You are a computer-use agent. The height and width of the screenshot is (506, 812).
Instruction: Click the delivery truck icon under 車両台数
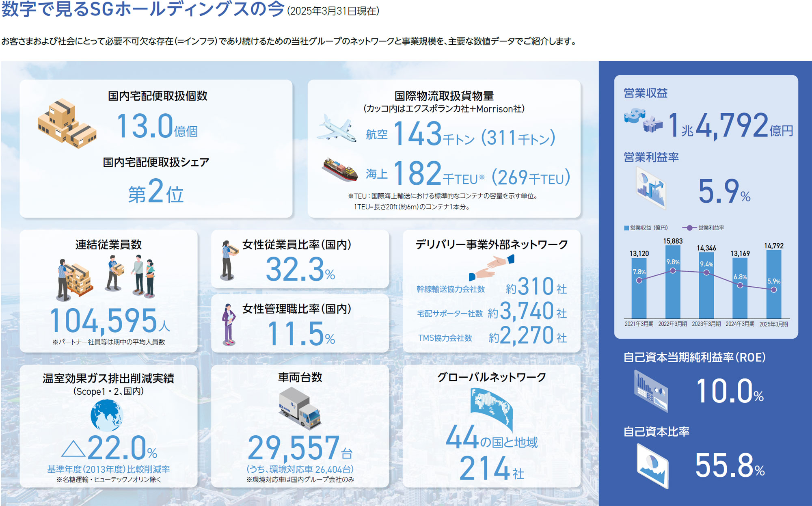[300, 408]
